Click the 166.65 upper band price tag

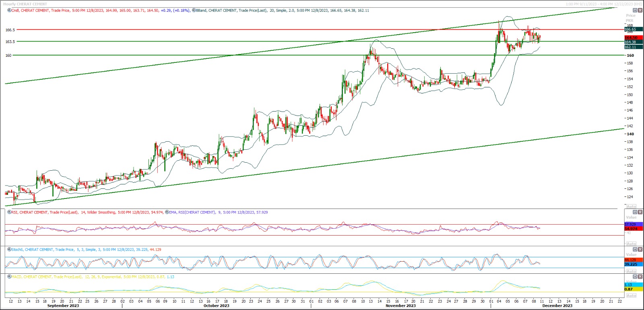(633, 29)
